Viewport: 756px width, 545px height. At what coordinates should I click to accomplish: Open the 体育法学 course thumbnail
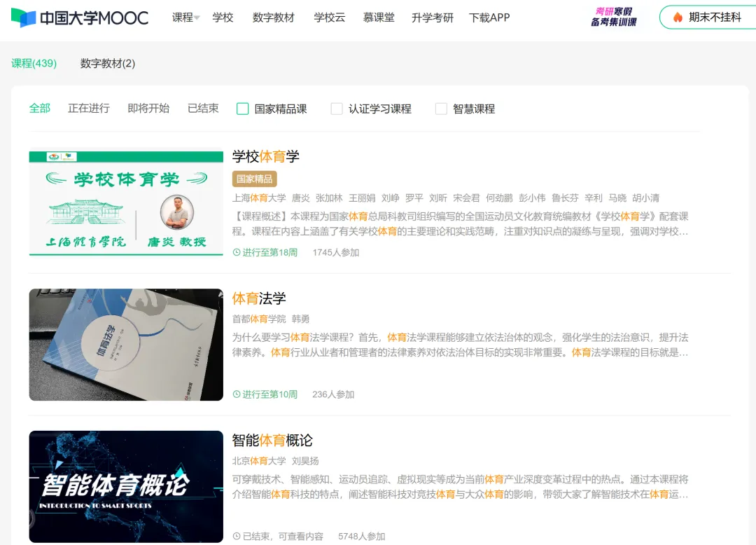pyautogui.click(x=126, y=345)
